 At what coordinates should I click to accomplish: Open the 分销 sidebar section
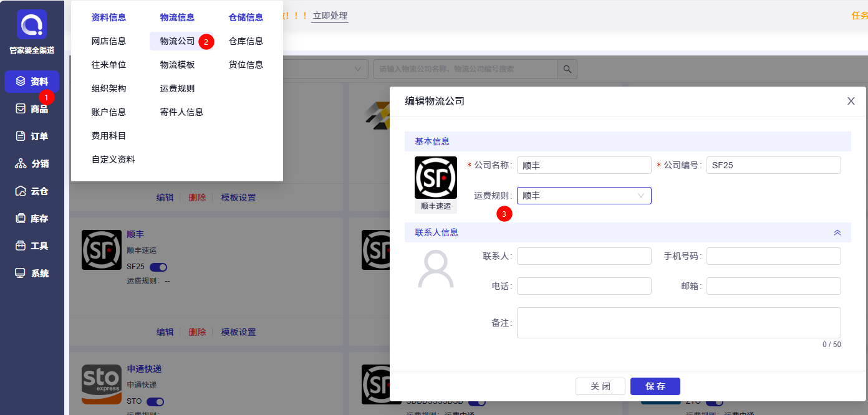pyautogui.click(x=32, y=164)
